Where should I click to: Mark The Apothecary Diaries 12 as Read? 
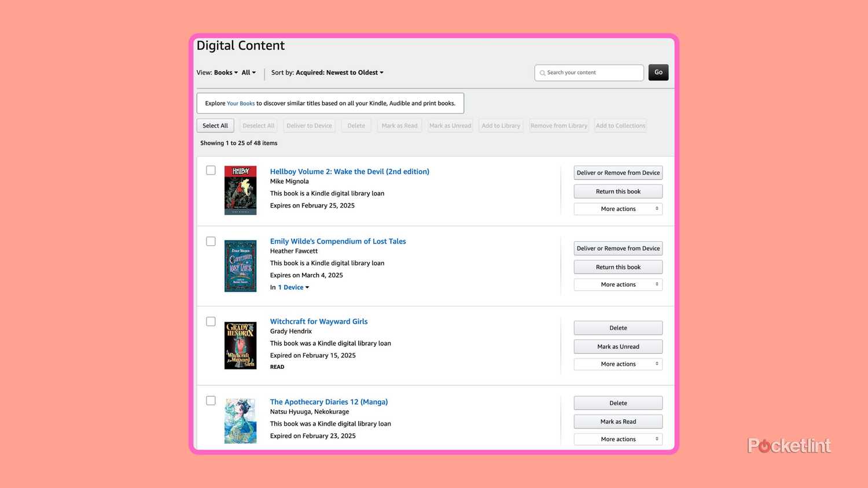[618, 422]
